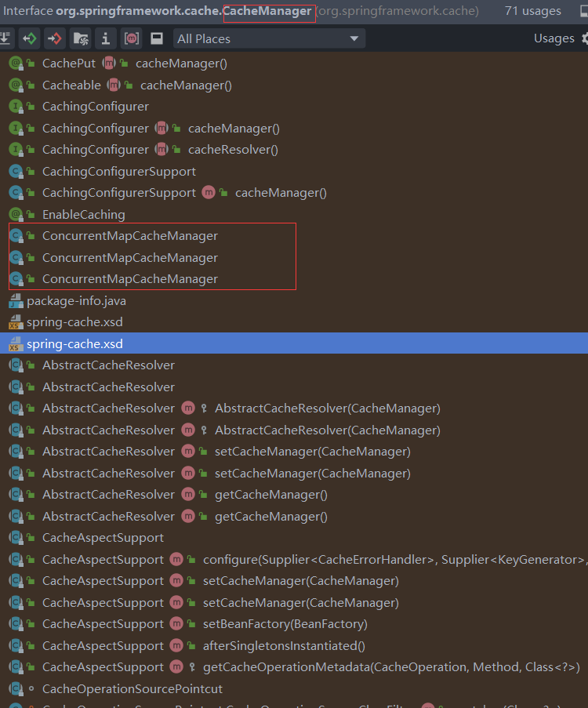Viewport: 588px width, 708px height.
Task: Click the expand all toolbar icon
Action: (x=5, y=39)
